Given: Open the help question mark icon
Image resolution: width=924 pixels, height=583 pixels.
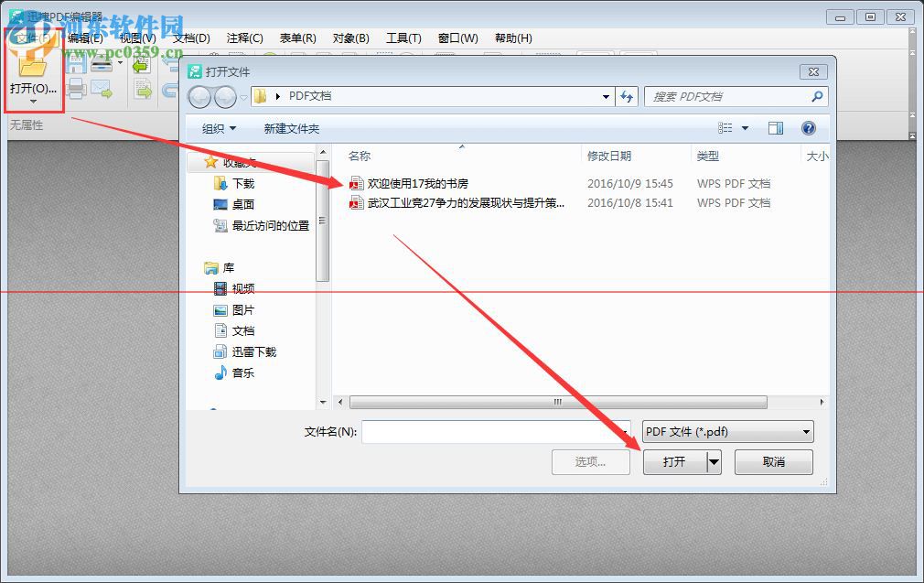Looking at the screenshot, I should [809, 128].
